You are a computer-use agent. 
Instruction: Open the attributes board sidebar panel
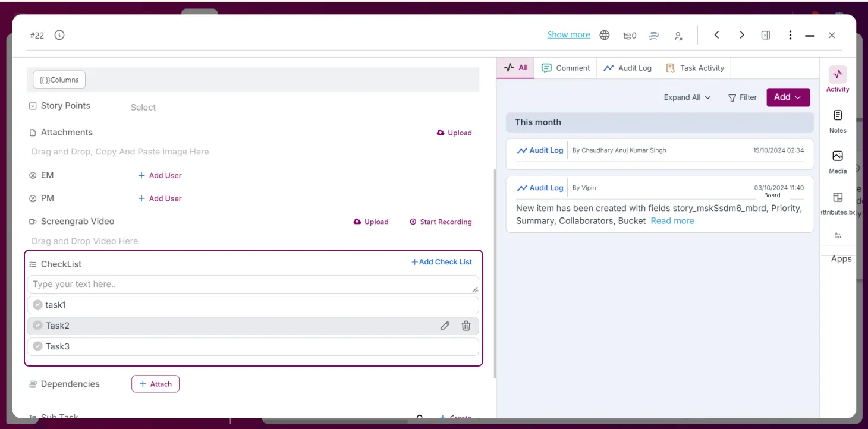click(x=838, y=203)
